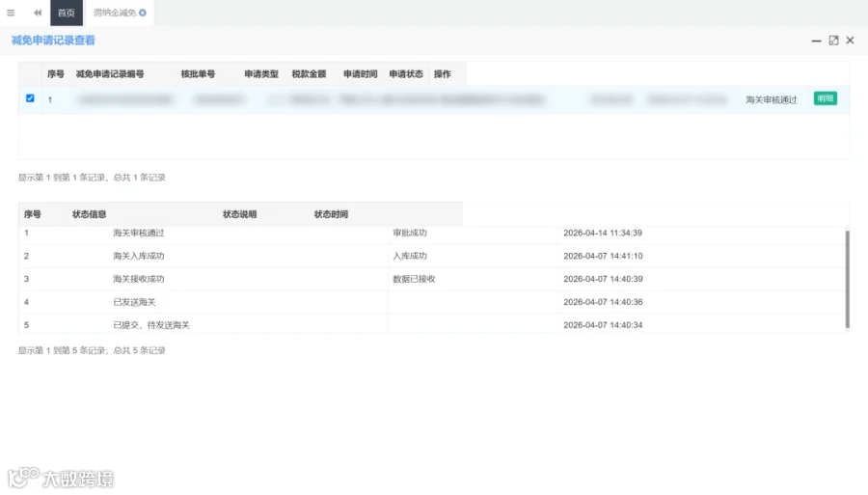868x495 pixels.
Task: Click the 申请时间 column header
Action: coord(361,74)
